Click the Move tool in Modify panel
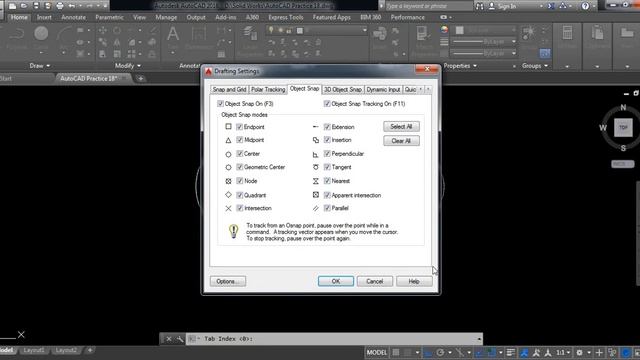Screen dimensions: 640x360 (102, 31)
